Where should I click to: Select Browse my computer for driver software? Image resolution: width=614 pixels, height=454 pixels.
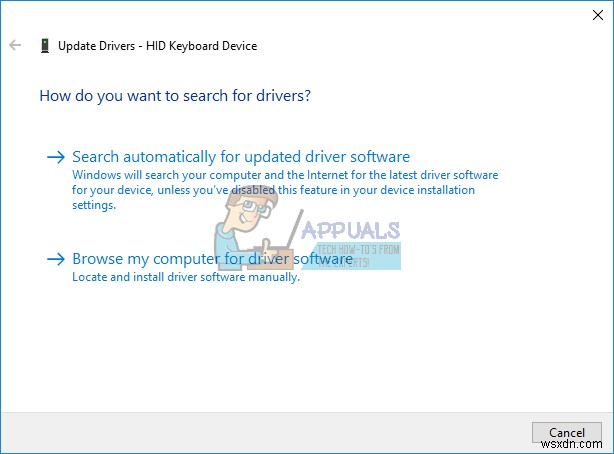(x=212, y=259)
